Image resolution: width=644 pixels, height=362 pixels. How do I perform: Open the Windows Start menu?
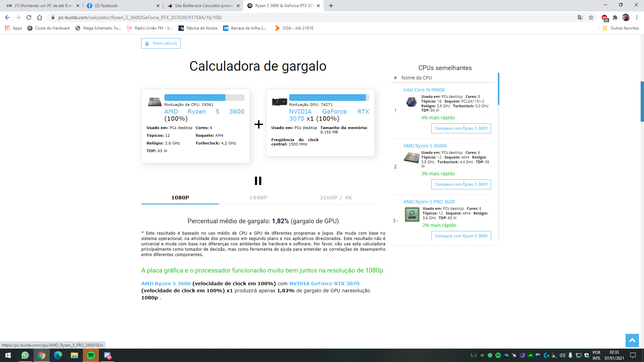tap(8, 355)
